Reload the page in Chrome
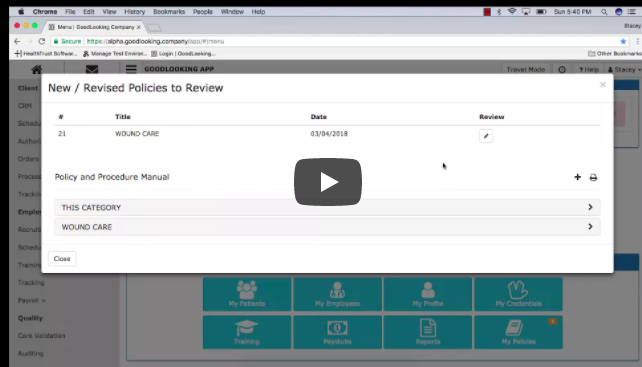 [x=42, y=41]
